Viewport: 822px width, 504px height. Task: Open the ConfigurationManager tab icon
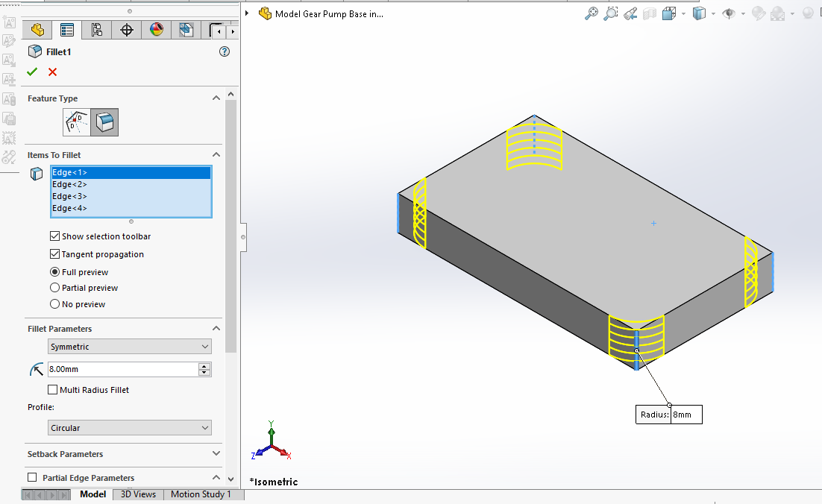(x=96, y=31)
